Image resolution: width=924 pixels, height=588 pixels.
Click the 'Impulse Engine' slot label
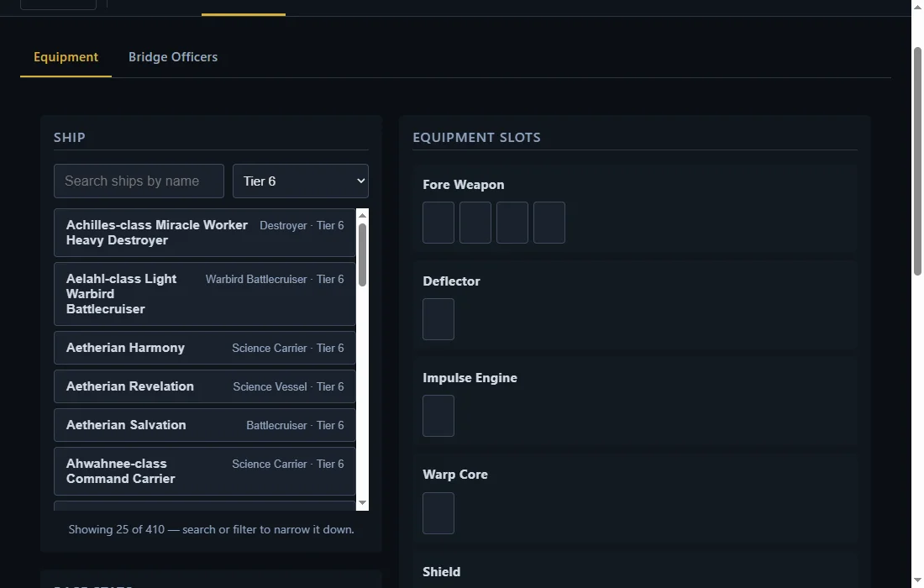point(470,378)
